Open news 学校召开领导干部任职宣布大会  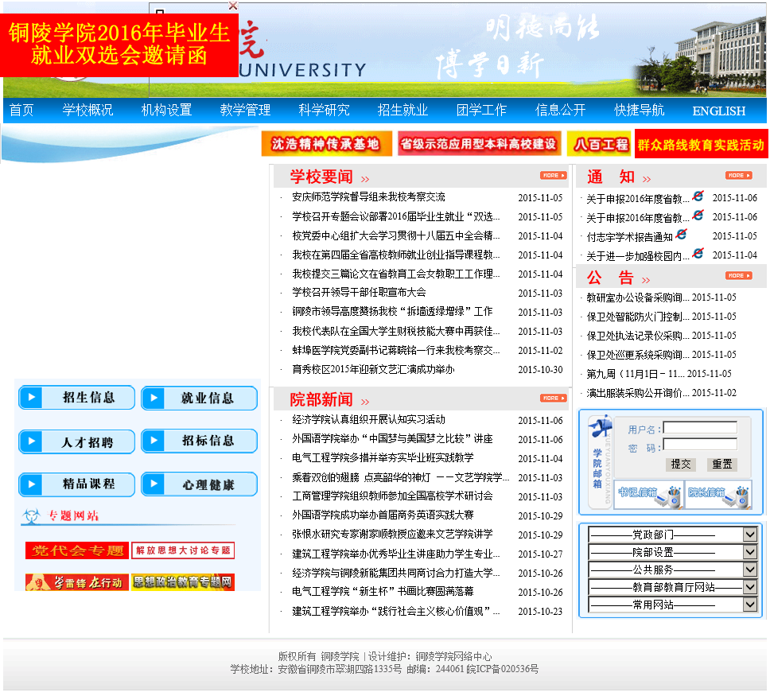pos(359,292)
